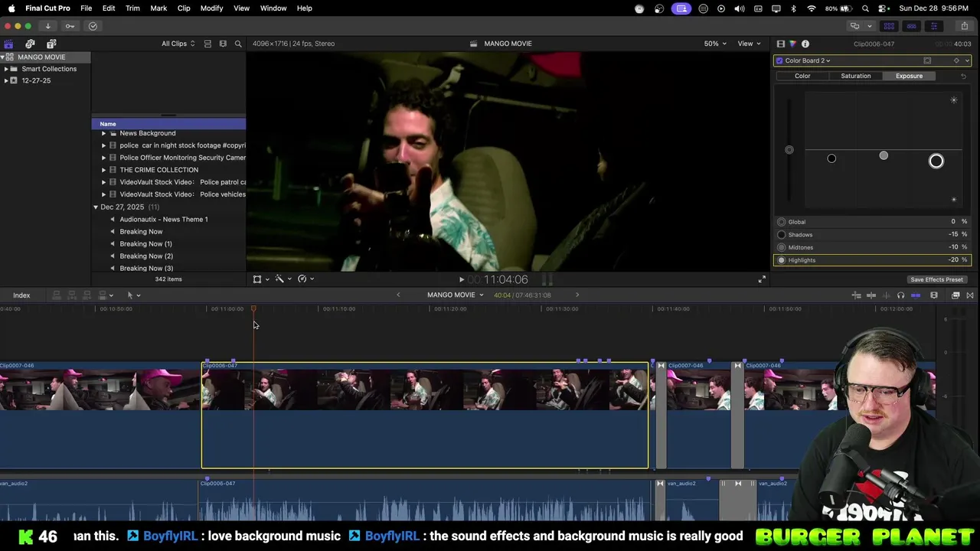
Task: Disable the Color Board 2 checkbox
Action: 779,60
